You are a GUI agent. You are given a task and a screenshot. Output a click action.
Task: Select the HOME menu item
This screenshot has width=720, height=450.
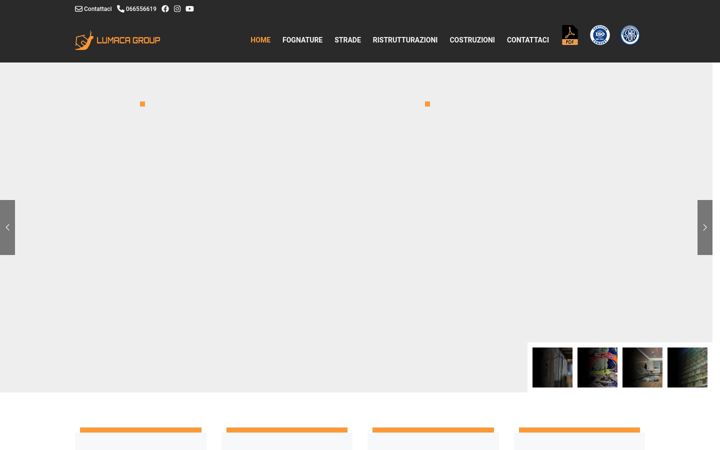pos(260,40)
